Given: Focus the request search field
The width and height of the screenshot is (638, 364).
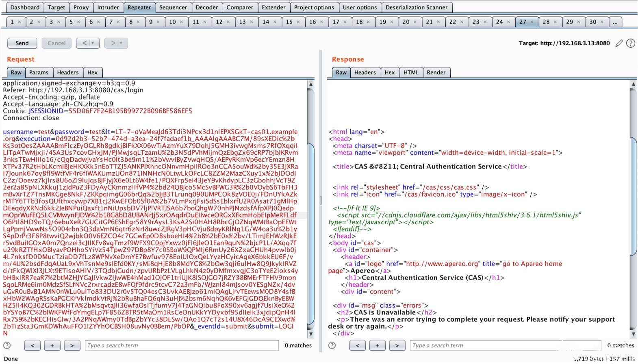Looking at the screenshot, I should coord(182,345).
